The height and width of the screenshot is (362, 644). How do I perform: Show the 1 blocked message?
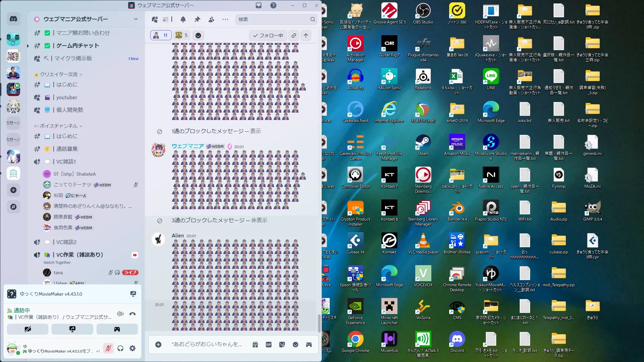tap(255, 131)
